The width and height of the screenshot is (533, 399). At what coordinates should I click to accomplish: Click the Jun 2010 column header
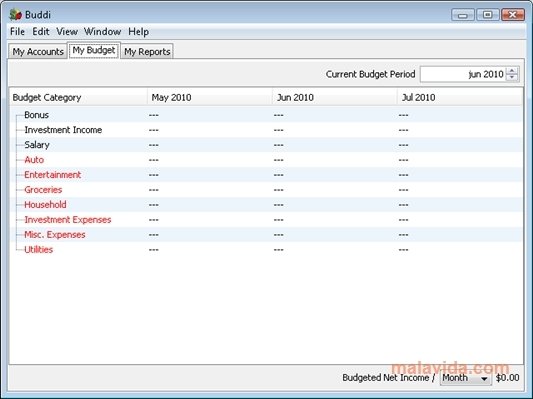334,98
